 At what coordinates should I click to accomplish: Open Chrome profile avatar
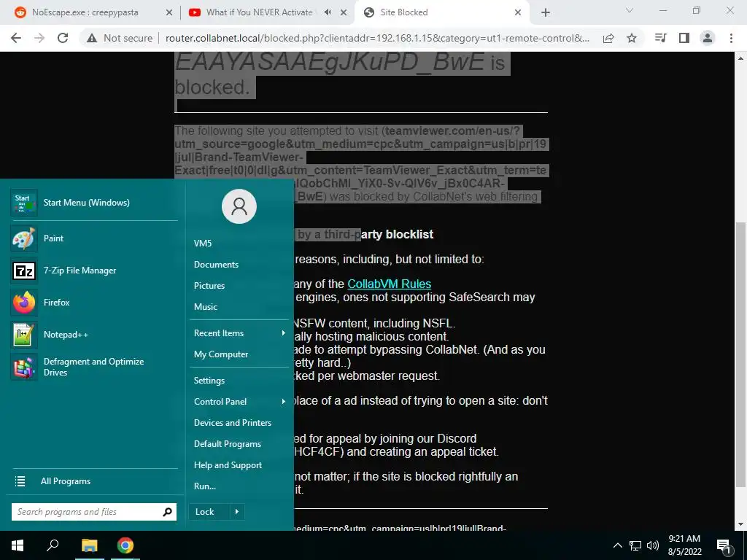[708, 38]
